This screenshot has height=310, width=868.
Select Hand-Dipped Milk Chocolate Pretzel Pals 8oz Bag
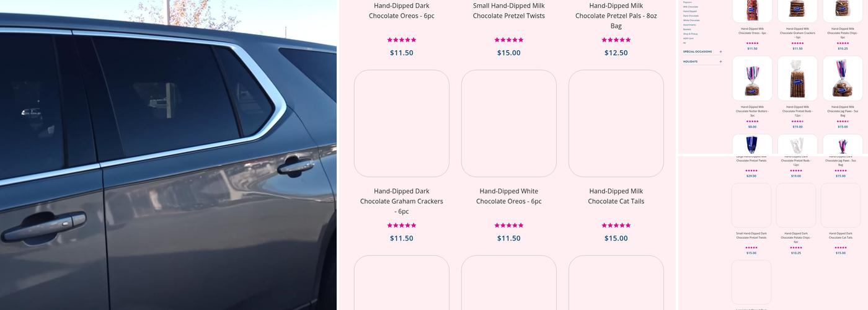616,15
